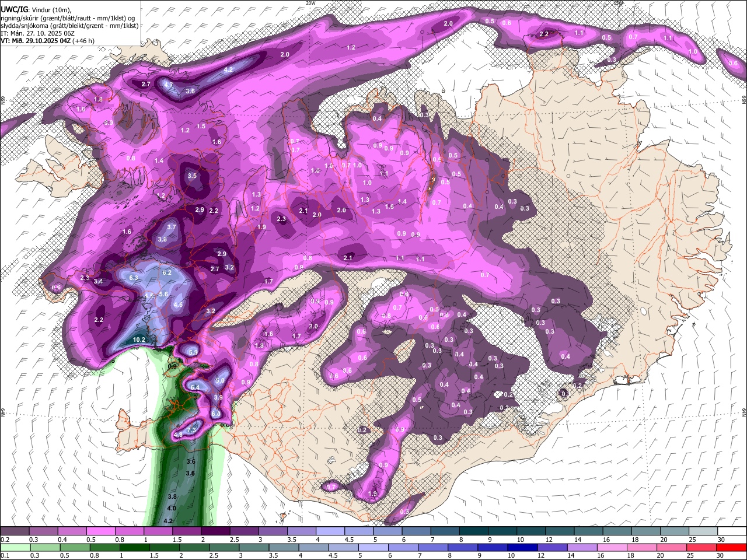Click the "6.3" precipitation value on map
Image resolution: width=747 pixels, height=560 pixels.
(x=134, y=278)
